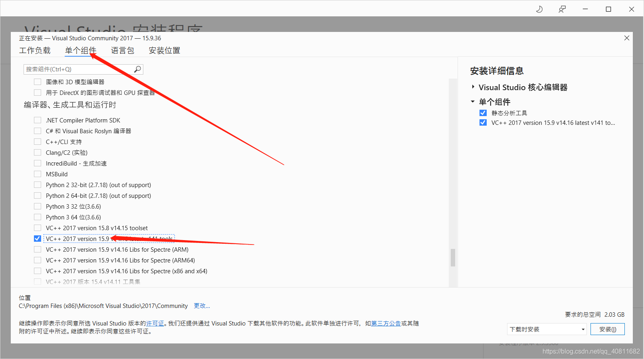Viewport: 644px width, 359px height.
Task: Enable Python 3 64 位(3.6.6) checkbox
Action: 38,217
